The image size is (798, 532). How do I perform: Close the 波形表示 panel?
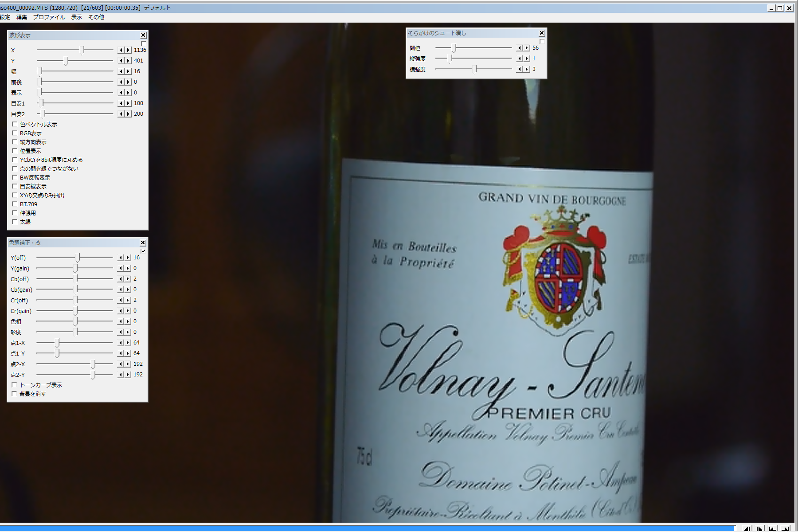tap(143, 35)
